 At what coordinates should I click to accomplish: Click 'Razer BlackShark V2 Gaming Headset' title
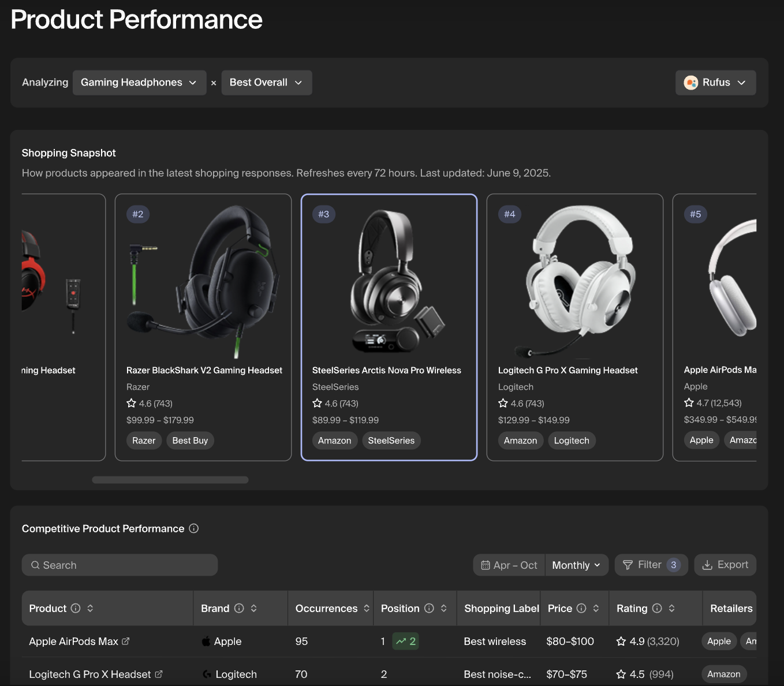pos(204,370)
